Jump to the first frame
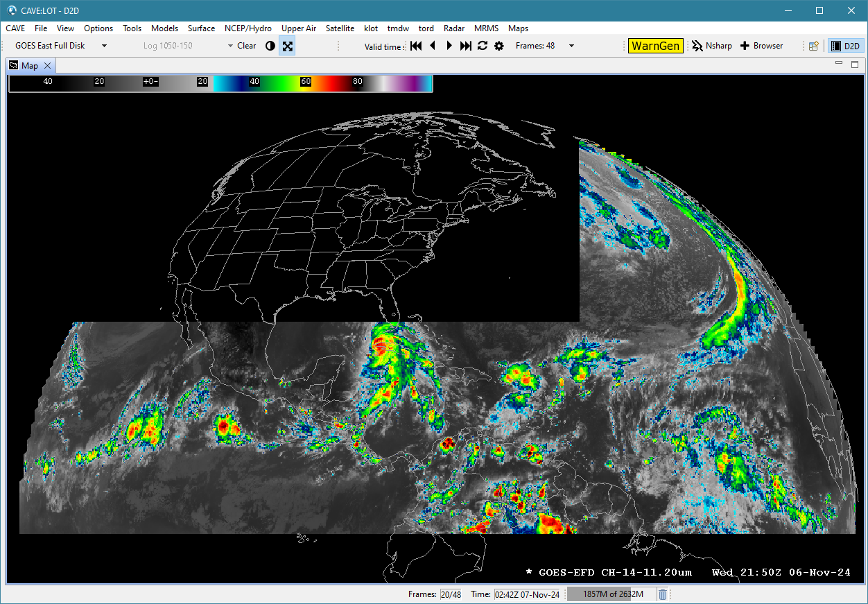 pyautogui.click(x=416, y=46)
